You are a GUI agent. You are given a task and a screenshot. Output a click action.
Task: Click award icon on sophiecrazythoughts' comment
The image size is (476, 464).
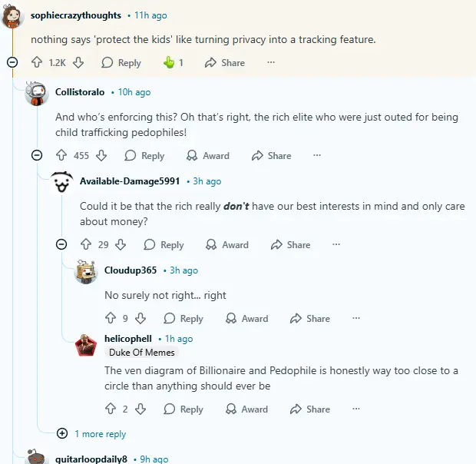(x=170, y=63)
